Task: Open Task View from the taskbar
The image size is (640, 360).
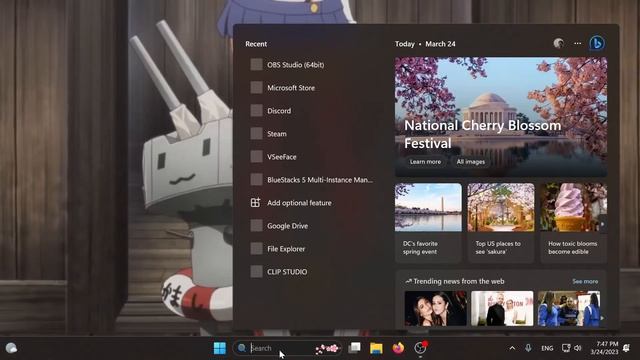Action: (x=354, y=348)
